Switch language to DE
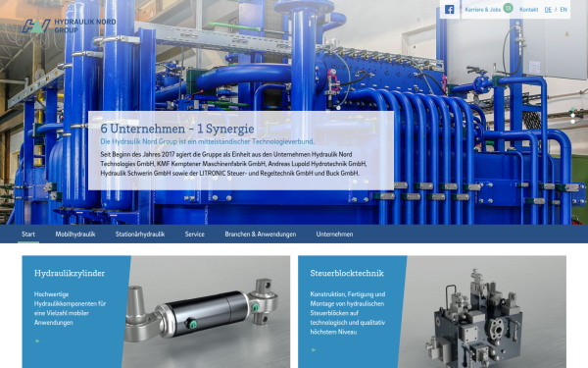The width and height of the screenshot is (588, 368). tap(548, 10)
